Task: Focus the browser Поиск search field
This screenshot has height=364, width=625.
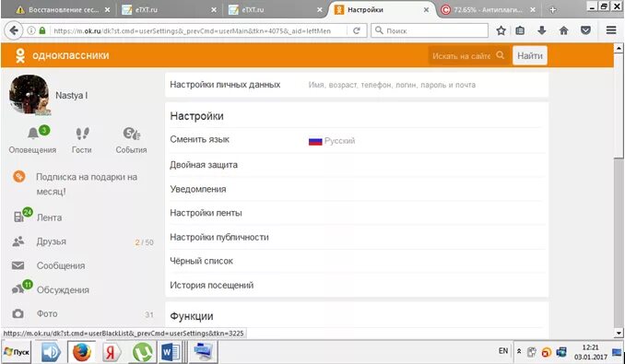Action: [430, 30]
